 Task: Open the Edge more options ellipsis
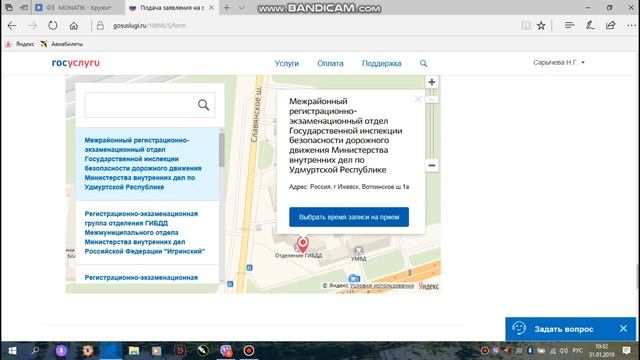631,26
